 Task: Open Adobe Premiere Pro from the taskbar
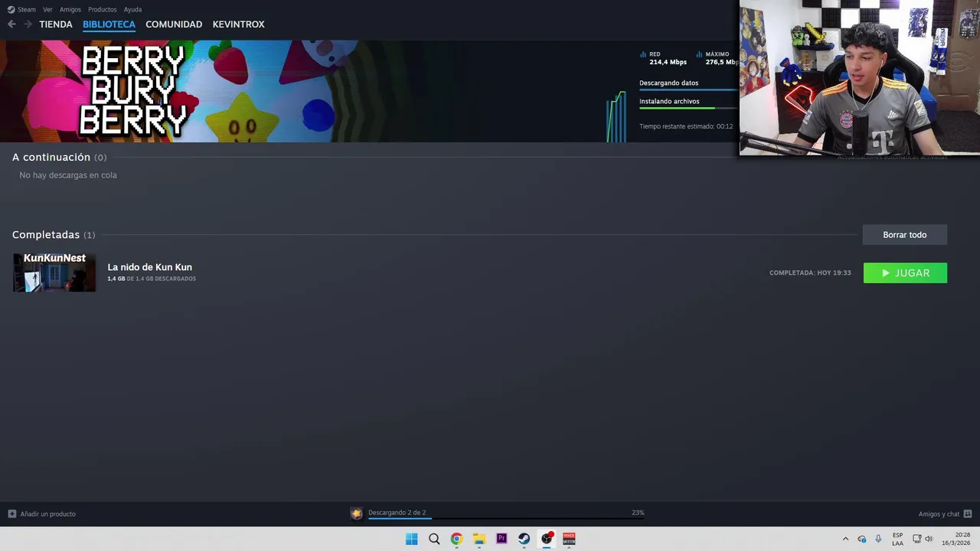[x=501, y=539]
